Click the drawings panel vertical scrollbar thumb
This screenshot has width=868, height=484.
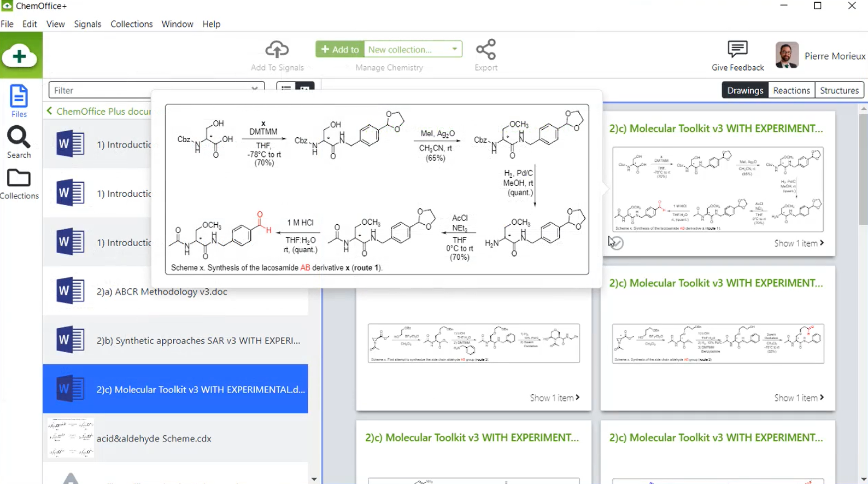tap(863, 170)
